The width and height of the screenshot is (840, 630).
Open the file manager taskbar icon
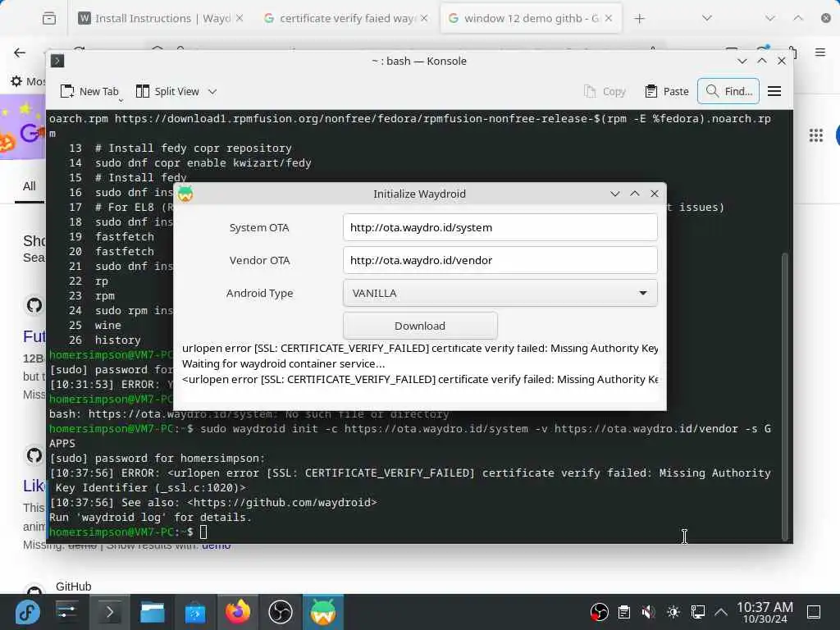click(x=152, y=612)
